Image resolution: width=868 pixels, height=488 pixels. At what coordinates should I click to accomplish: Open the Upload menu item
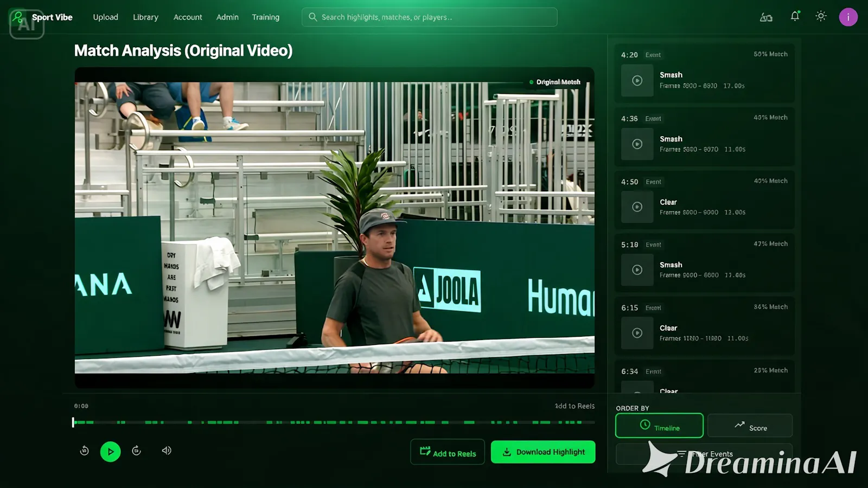click(105, 17)
